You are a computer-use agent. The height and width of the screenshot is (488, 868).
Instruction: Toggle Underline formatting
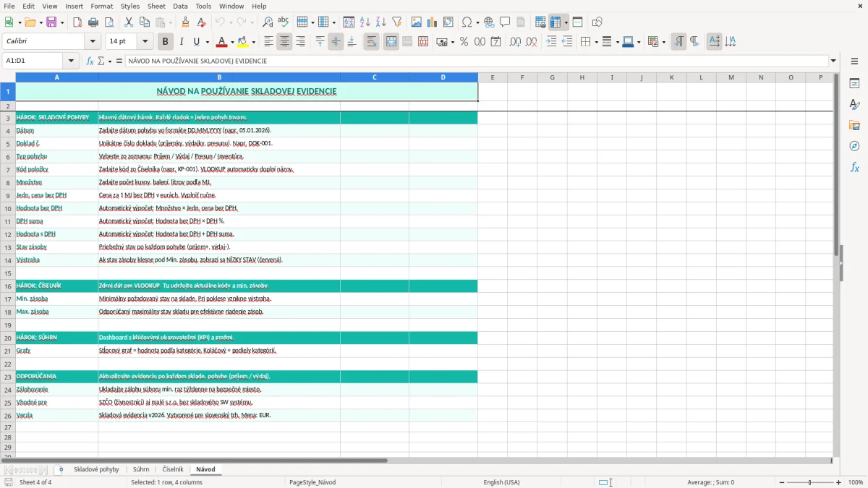click(x=196, y=42)
